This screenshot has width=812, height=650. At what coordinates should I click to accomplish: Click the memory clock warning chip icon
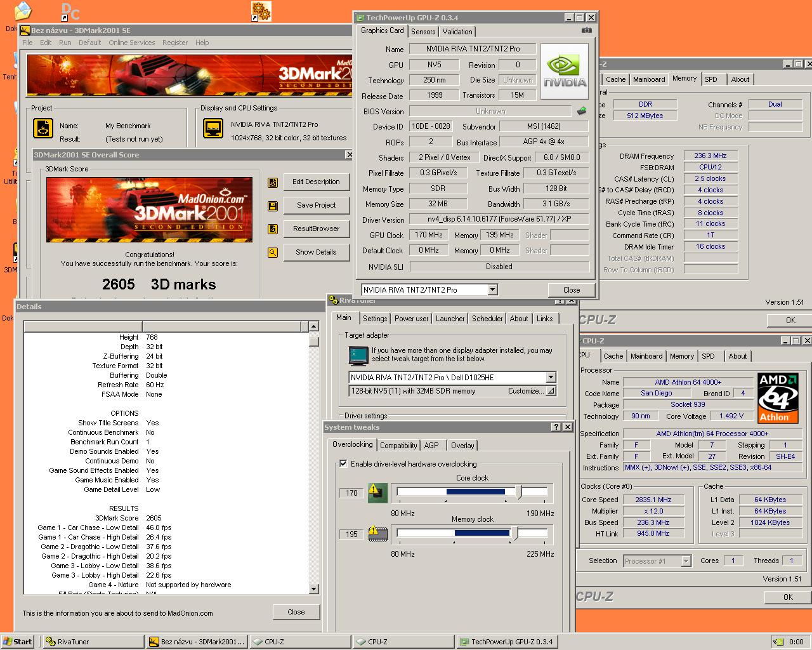coord(377,534)
